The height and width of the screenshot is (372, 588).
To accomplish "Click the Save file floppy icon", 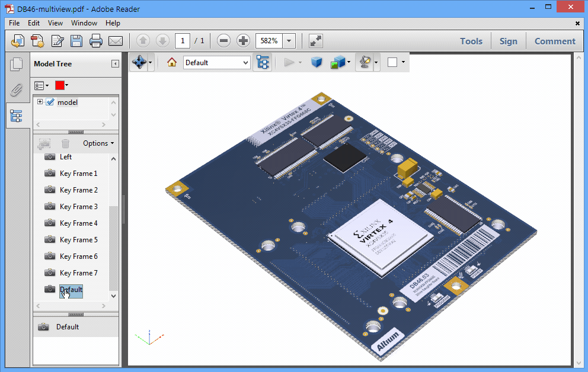I will click(x=76, y=41).
